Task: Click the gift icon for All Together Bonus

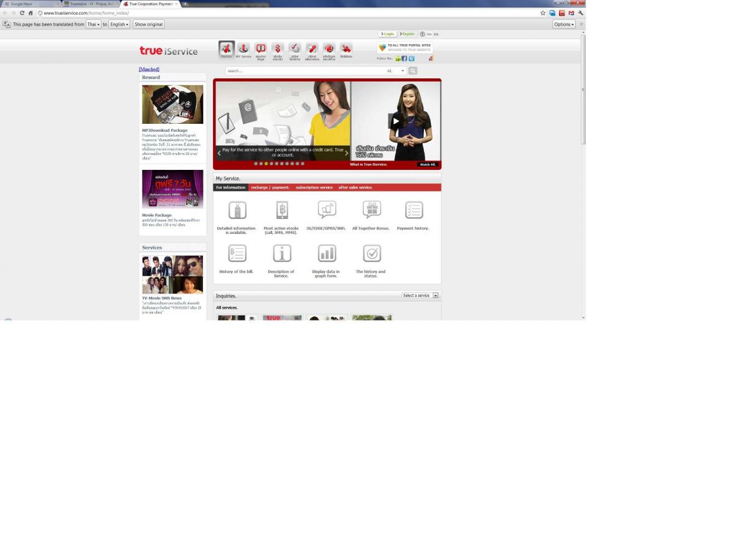Action: point(372,210)
